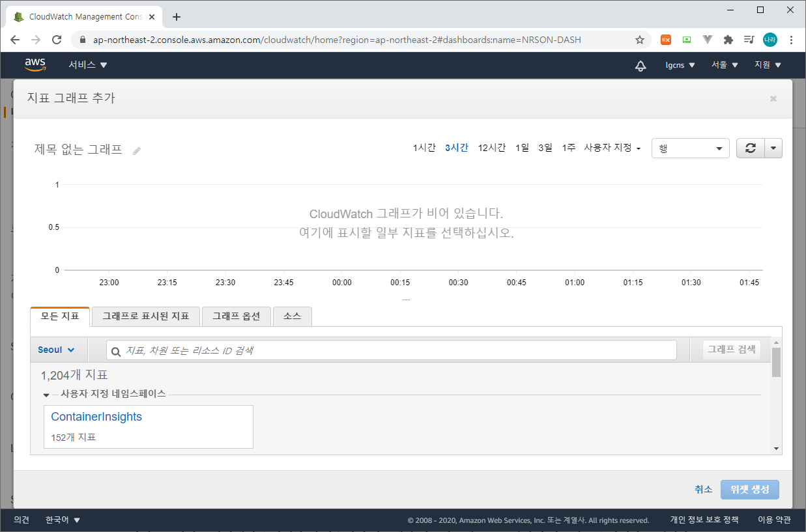806x532 pixels.
Task: Click the 위젯 생성 button
Action: click(750, 490)
